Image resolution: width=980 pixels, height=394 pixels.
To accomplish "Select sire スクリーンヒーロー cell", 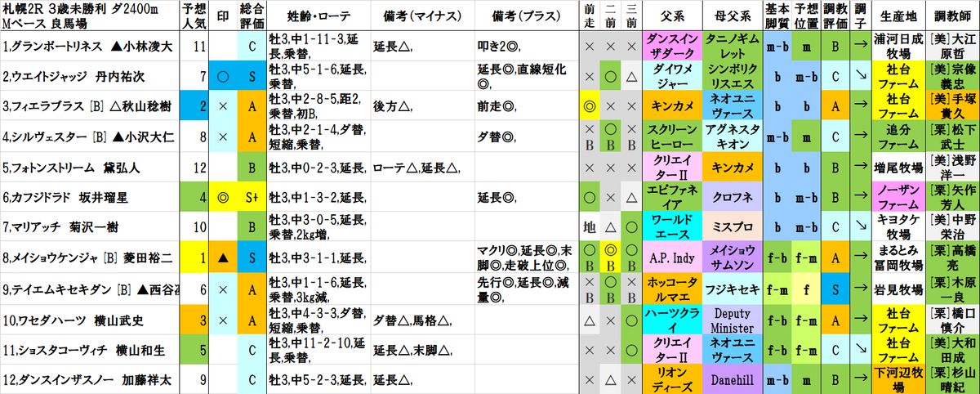I will pyautogui.click(x=670, y=137).
